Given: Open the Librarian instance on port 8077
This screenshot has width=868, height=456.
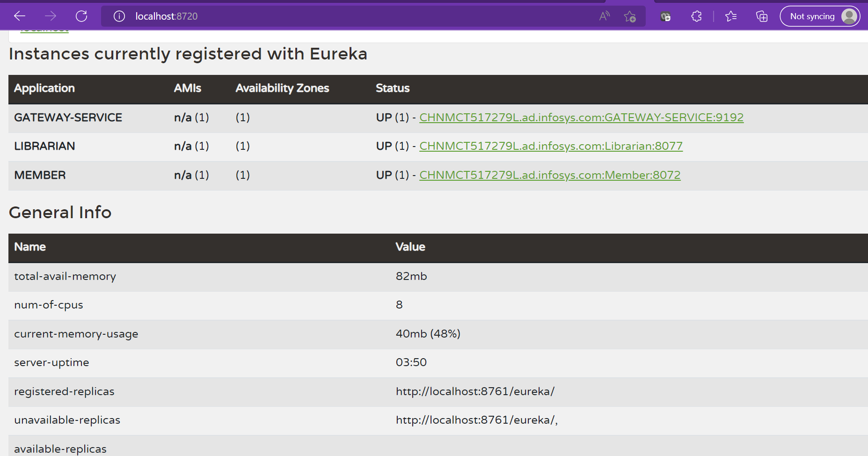Looking at the screenshot, I should 551,146.
